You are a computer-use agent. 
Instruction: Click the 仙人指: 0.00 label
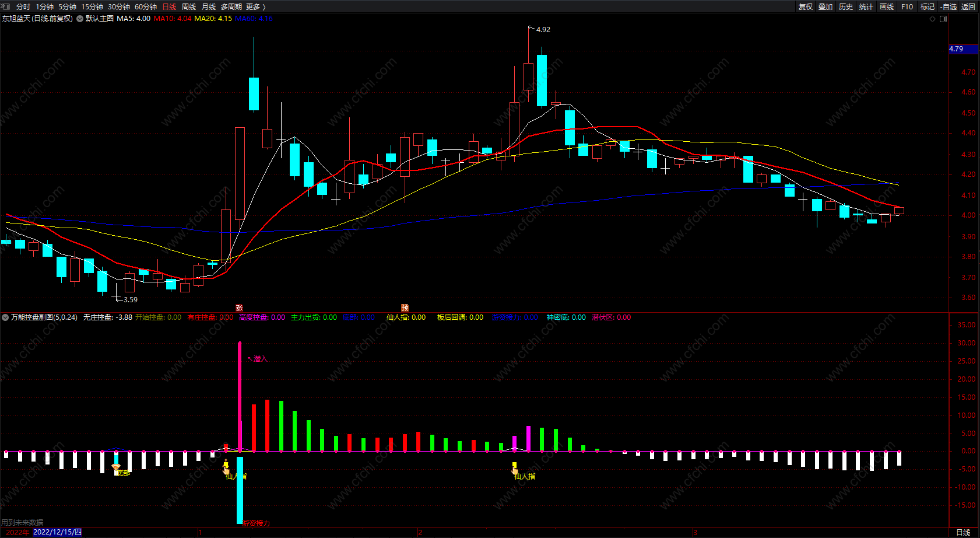406,317
